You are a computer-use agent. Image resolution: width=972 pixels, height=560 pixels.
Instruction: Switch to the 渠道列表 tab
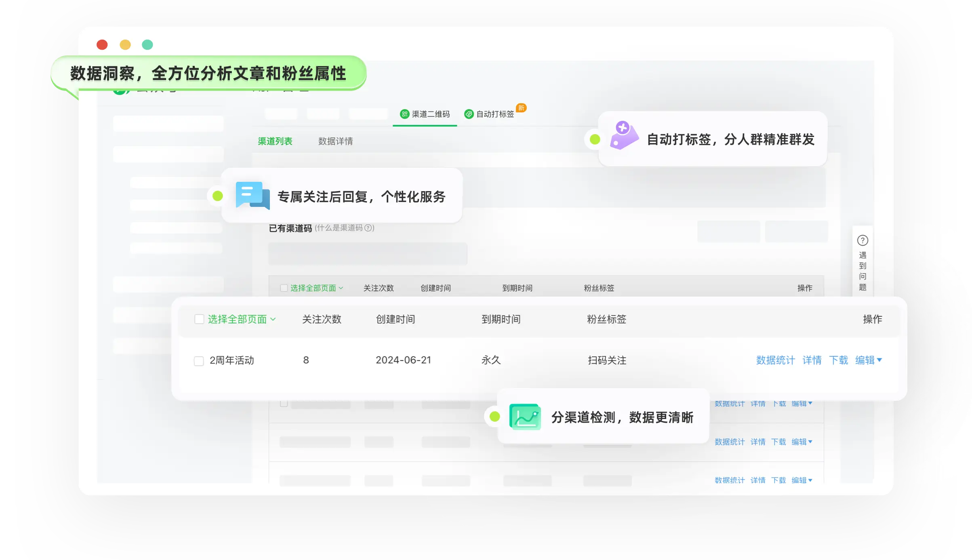tap(276, 141)
